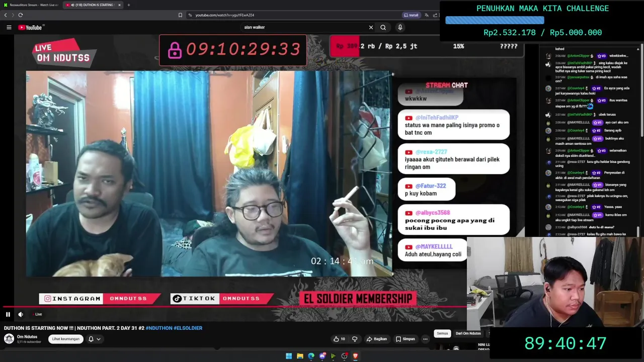Click the youtube.com address bar URL
The height and width of the screenshot is (362, 644).
point(224,15)
